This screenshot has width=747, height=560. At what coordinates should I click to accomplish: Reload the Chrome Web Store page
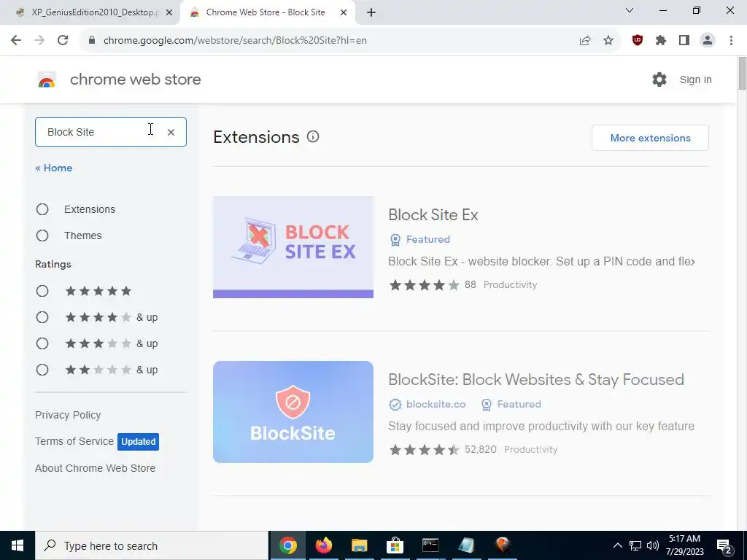pos(63,41)
